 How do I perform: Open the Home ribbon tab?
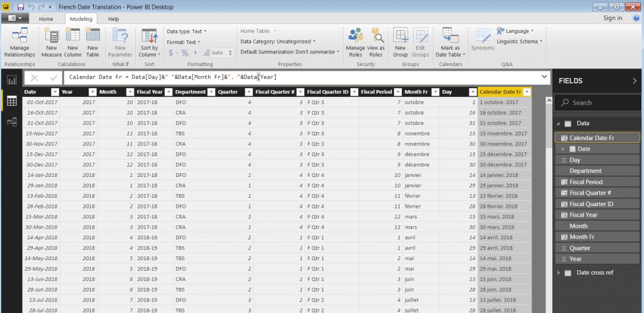click(46, 19)
